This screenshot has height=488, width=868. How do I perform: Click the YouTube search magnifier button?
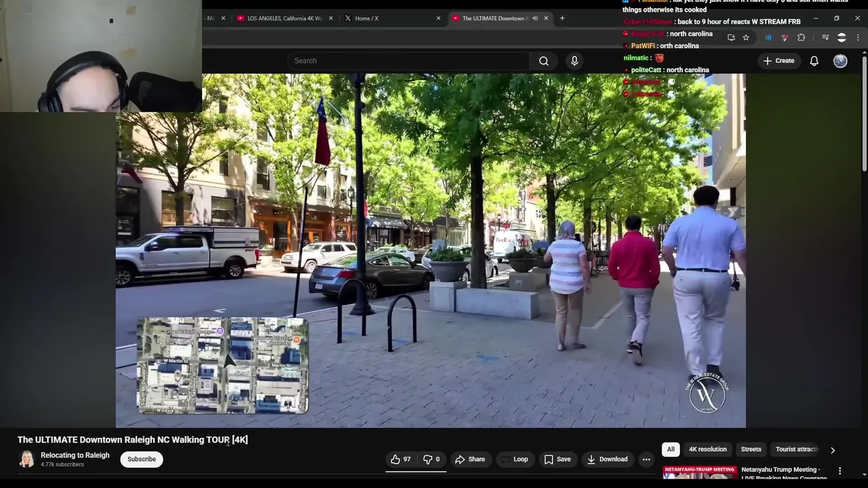[x=544, y=61]
